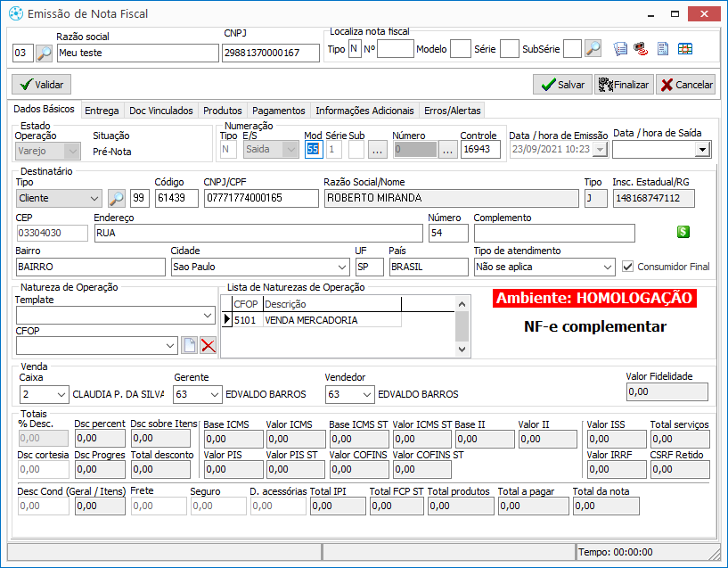
Task: Click the red barcode scanner icon
Action: (642, 49)
